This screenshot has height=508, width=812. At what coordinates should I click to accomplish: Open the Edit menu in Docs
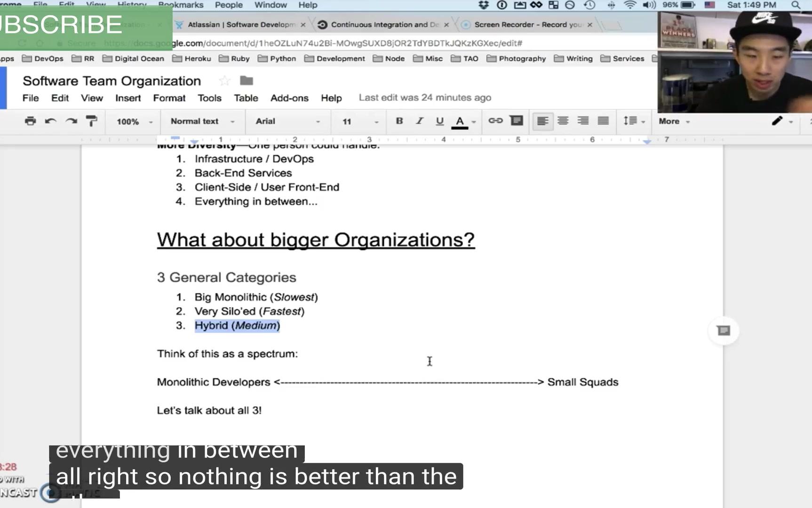pos(60,98)
